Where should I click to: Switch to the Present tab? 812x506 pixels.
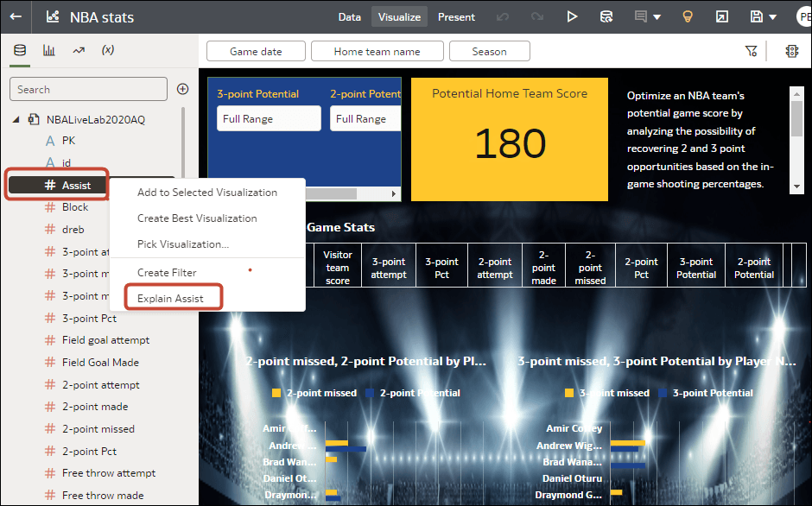pos(456,17)
